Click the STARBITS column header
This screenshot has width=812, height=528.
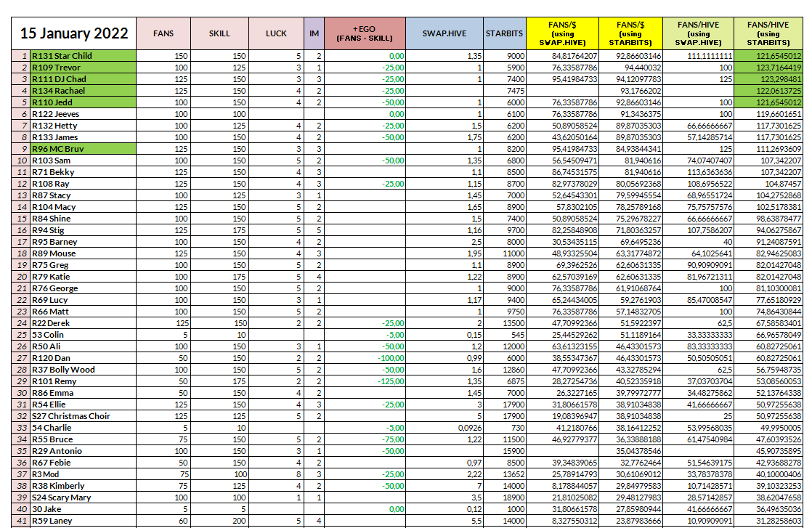click(x=504, y=33)
